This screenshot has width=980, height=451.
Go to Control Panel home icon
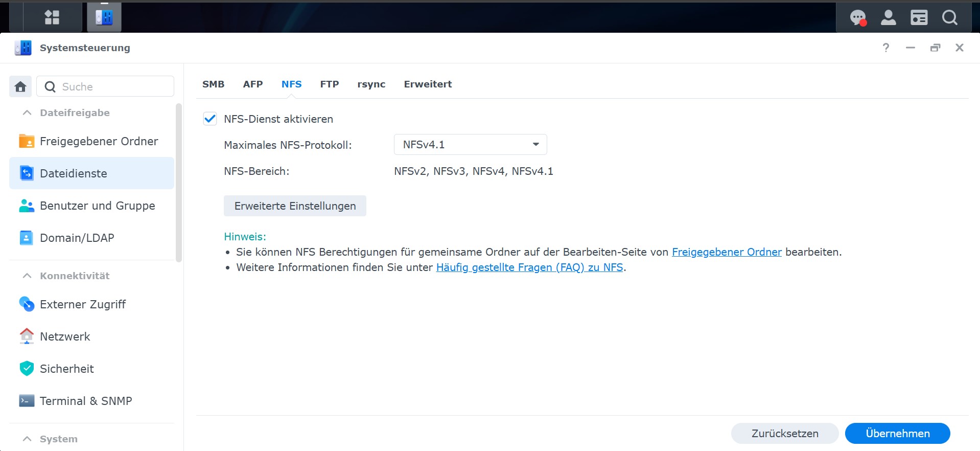[x=20, y=86]
